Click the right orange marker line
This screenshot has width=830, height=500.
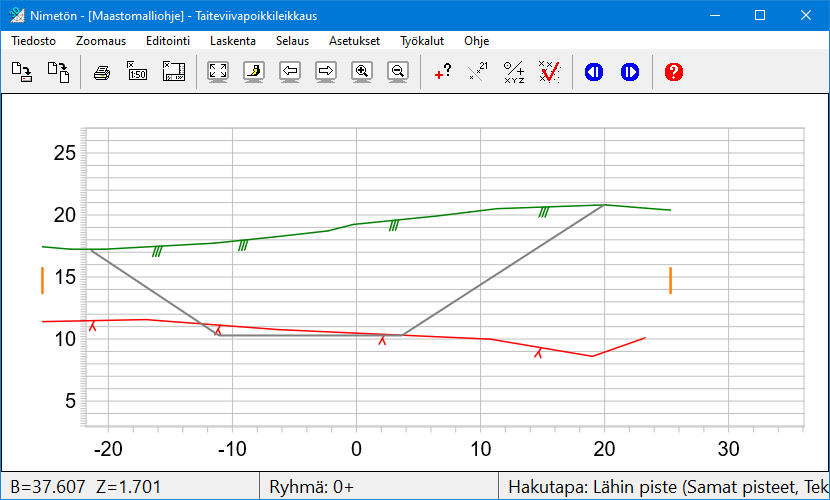pos(670,281)
